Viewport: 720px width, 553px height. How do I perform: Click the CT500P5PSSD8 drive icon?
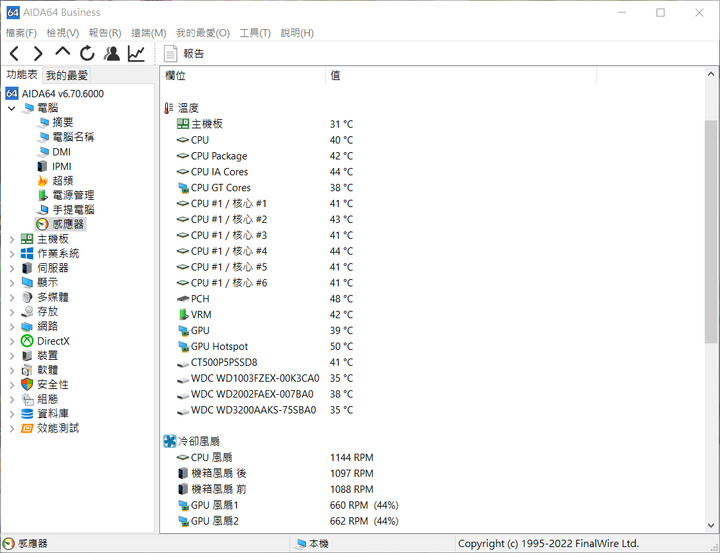point(183,363)
